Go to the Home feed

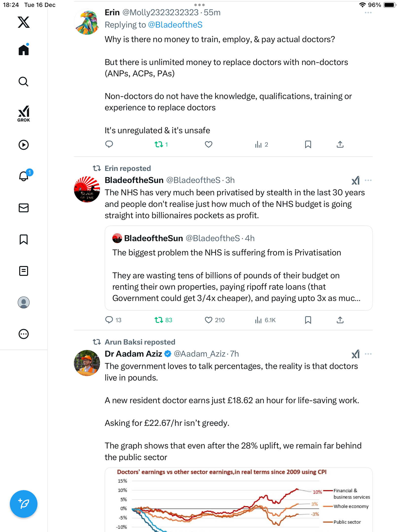(x=24, y=50)
